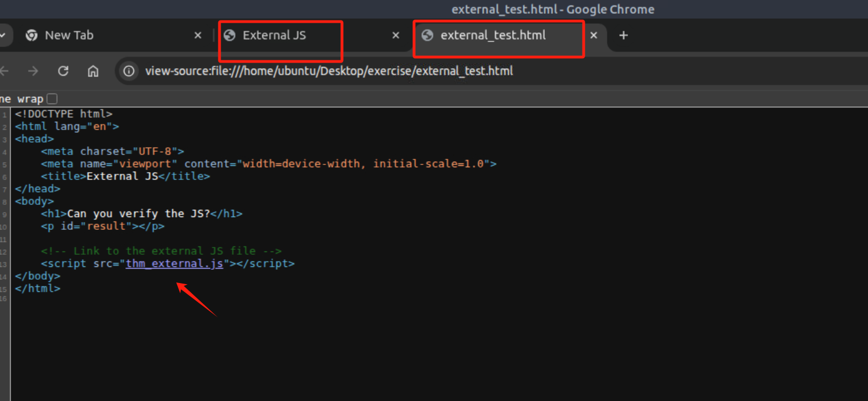Click the meta name="viewport" line
Screen dimensions: 868x401
click(x=269, y=164)
